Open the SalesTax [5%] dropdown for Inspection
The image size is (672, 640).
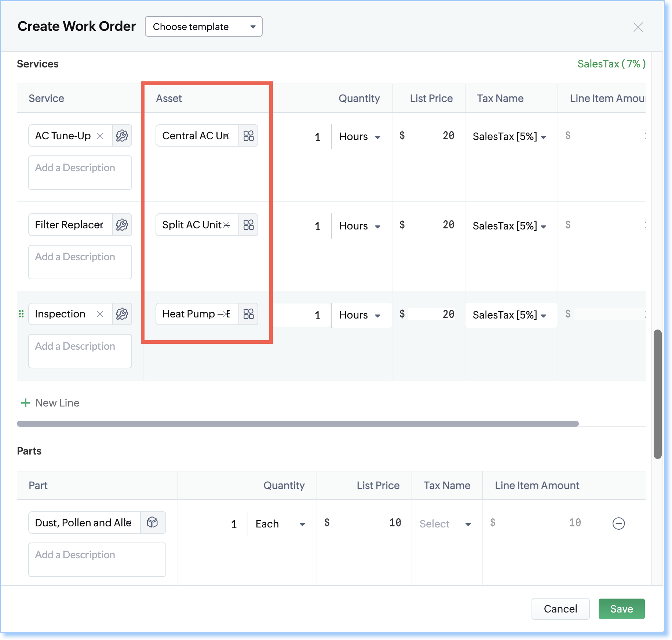pos(510,315)
